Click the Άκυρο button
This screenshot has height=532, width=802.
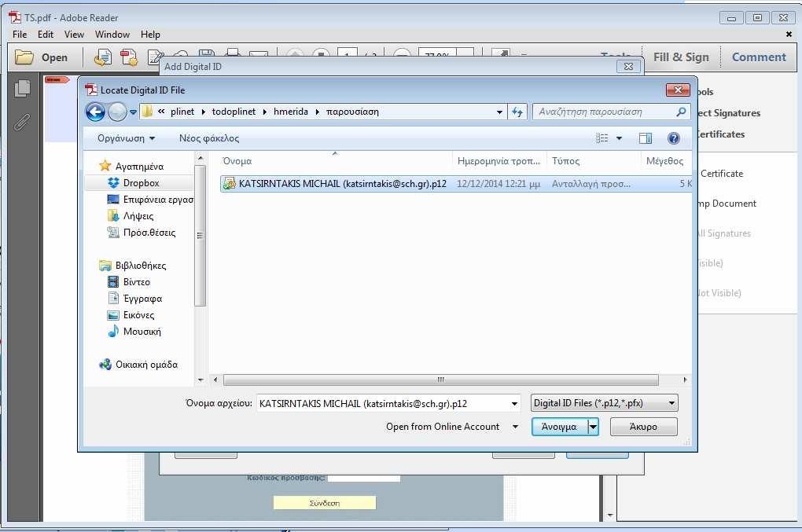[643, 427]
